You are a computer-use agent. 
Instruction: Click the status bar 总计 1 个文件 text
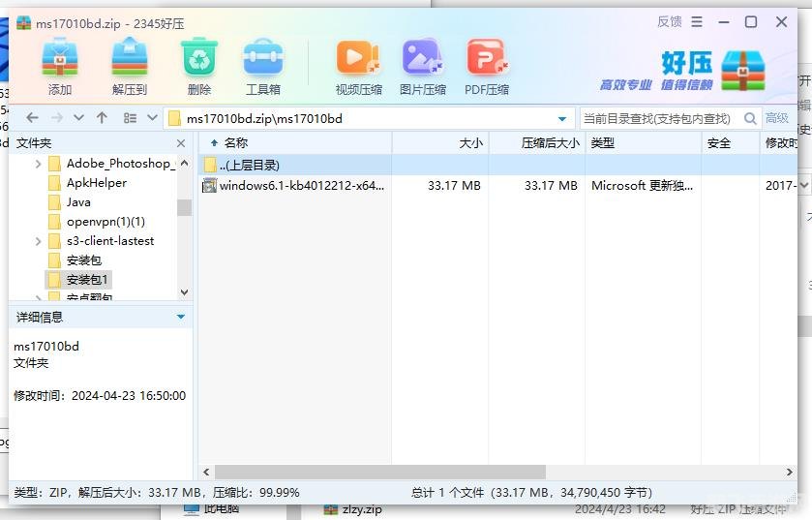pyautogui.click(x=532, y=493)
